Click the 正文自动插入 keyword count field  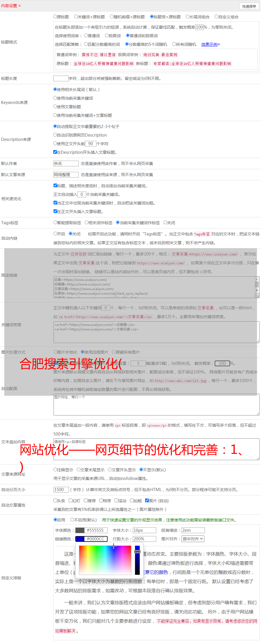(82, 194)
